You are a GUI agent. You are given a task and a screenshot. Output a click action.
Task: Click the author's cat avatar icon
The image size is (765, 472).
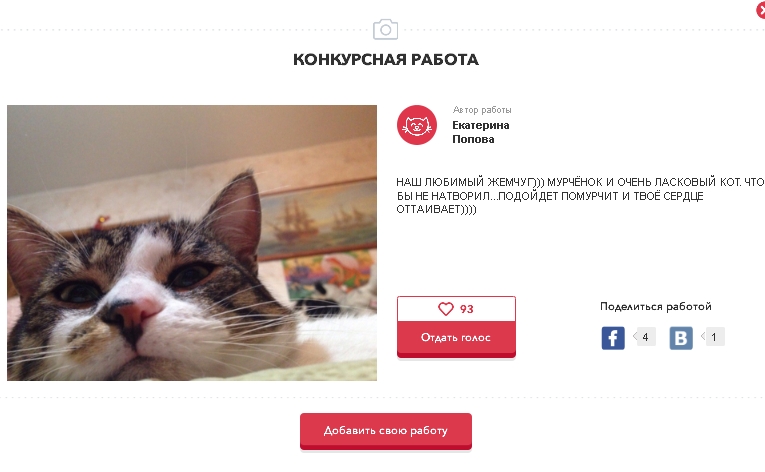(417, 125)
